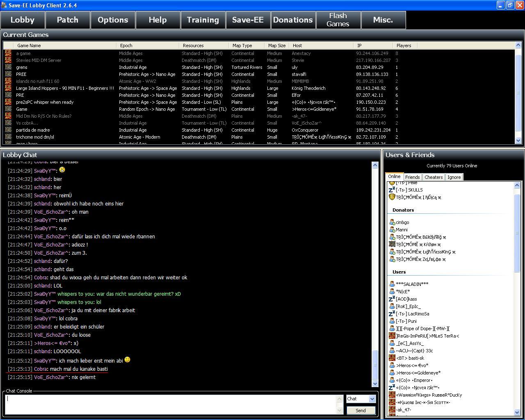Sort games by the Game Name column
This screenshot has height=420, width=525.
click(66, 46)
